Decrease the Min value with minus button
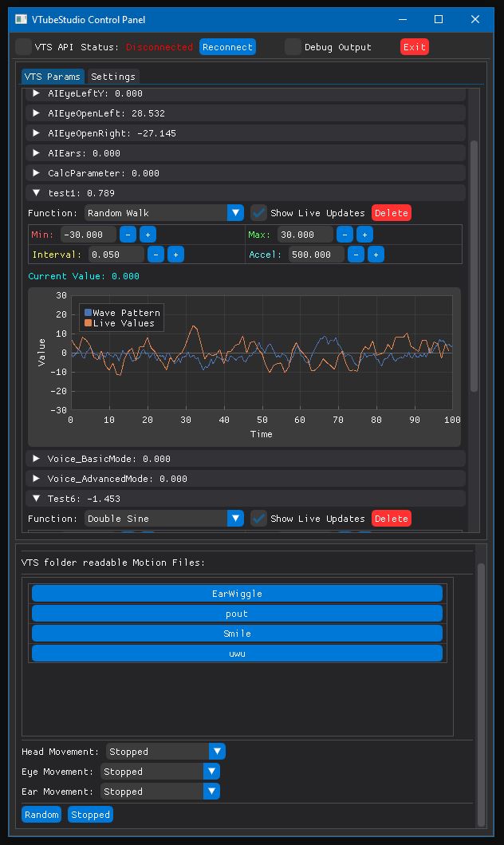504x845 pixels. click(x=128, y=235)
